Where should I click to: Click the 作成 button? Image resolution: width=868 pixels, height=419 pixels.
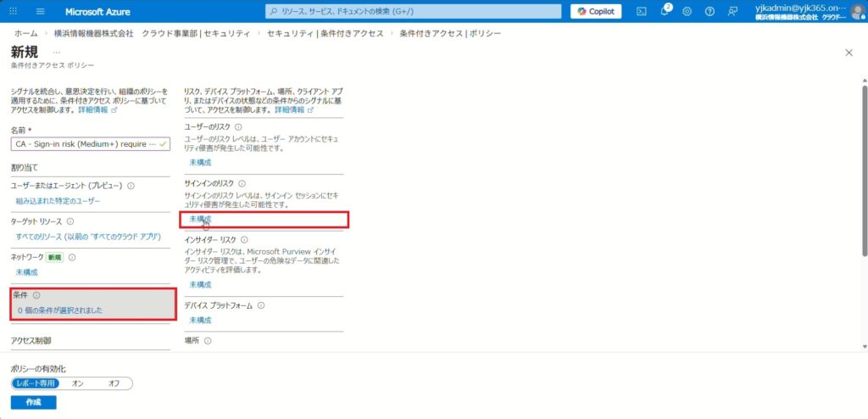[34, 402]
